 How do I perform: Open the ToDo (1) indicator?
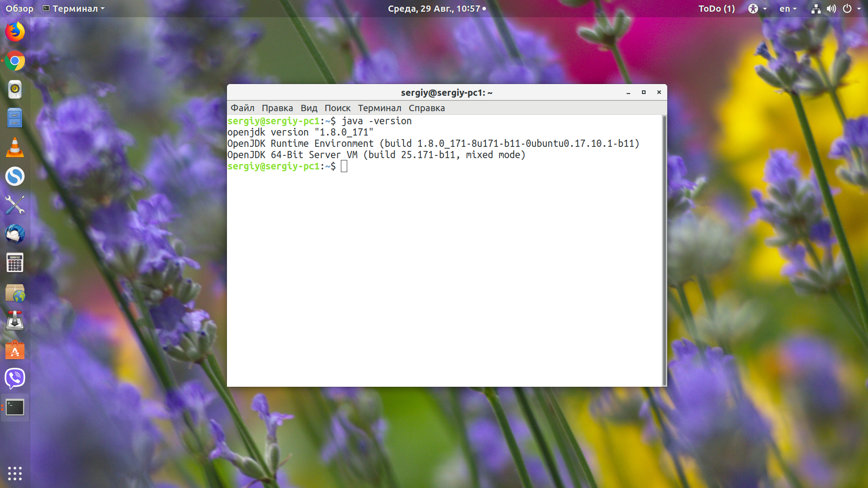pos(717,9)
